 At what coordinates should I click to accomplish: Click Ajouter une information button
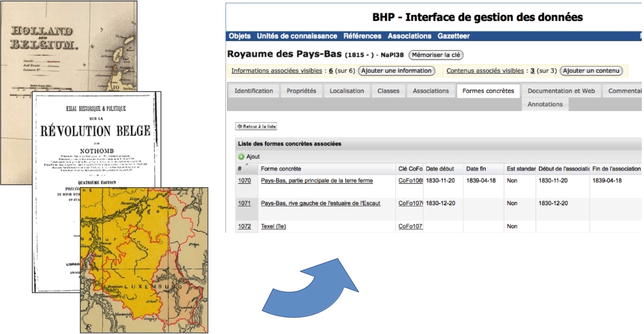(396, 71)
